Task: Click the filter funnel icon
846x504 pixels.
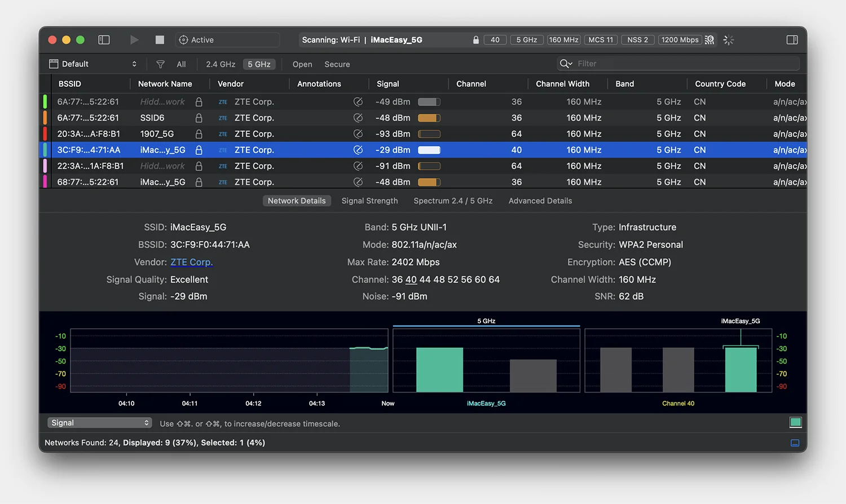Action: pyautogui.click(x=160, y=64)
